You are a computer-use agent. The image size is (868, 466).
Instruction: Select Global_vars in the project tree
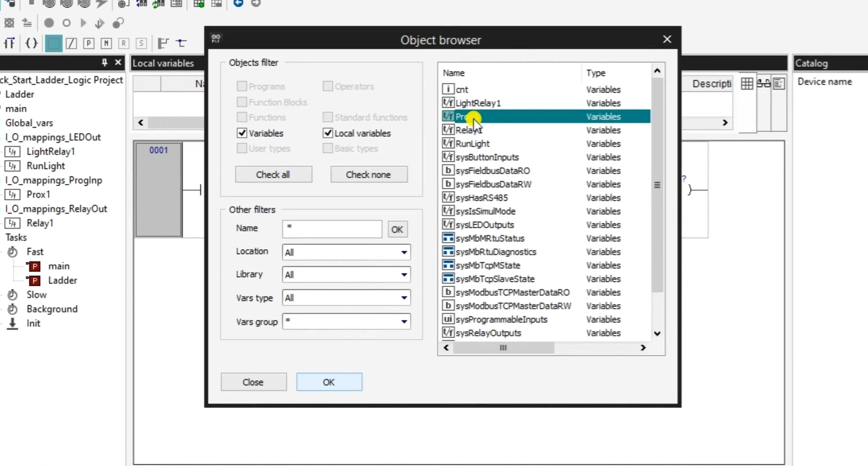click(29, 123)
